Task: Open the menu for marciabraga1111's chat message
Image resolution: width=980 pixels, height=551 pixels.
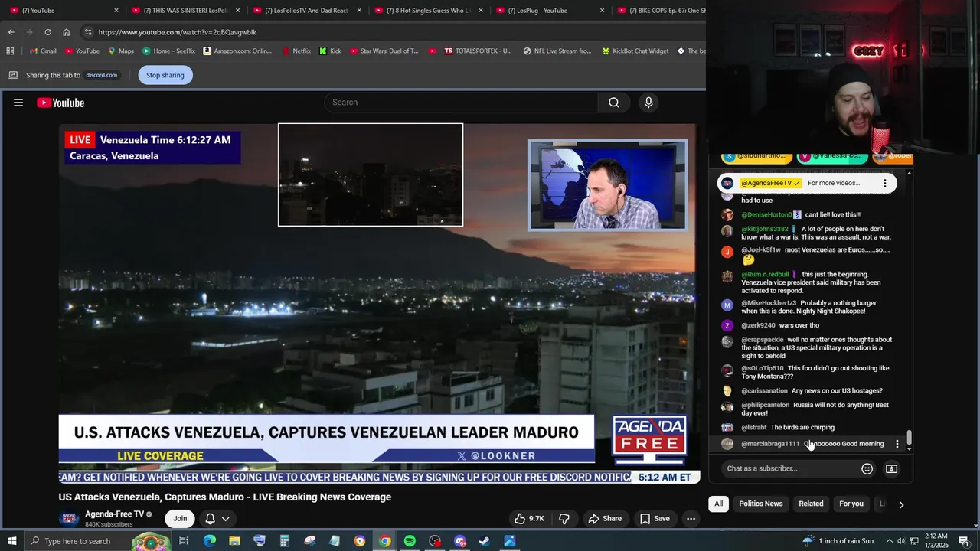Action: [897, 444]
